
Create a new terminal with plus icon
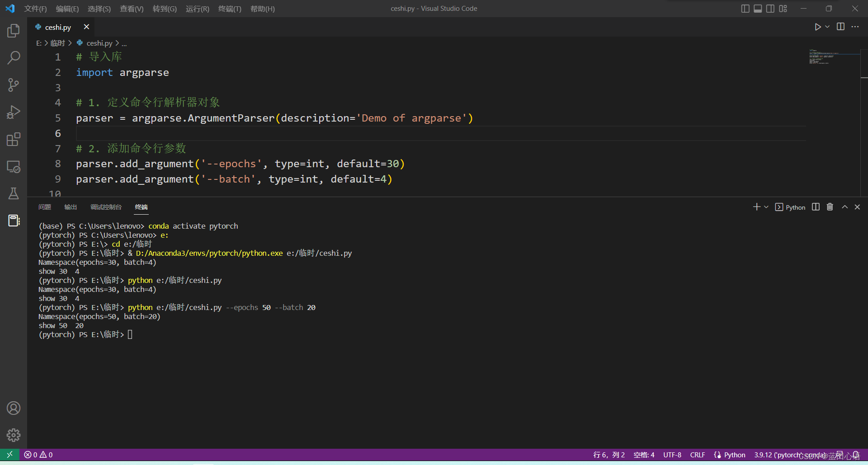click(x=756, y=207)
